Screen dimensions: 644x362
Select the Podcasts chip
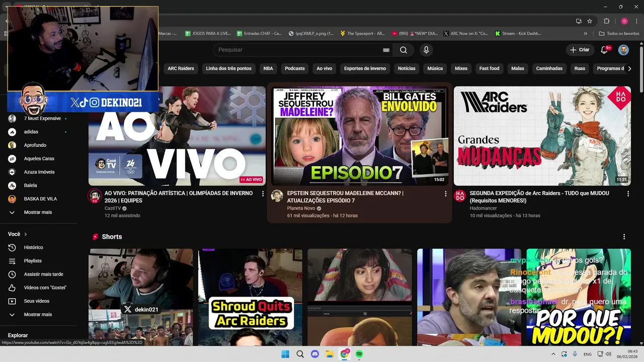295,68
